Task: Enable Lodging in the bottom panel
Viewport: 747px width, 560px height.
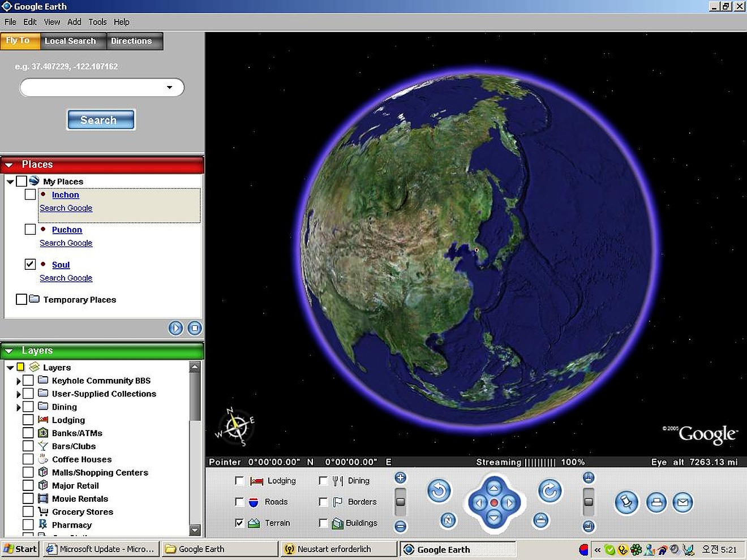Action: point(239,481)
